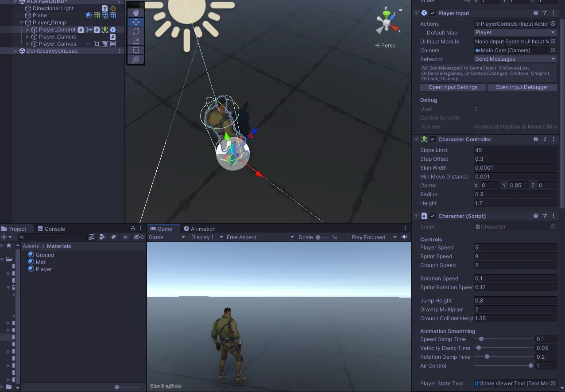Open the Play Focused dropdown
Image resolution: width=565 pixels, height=392 pixels.
[374, 237]
